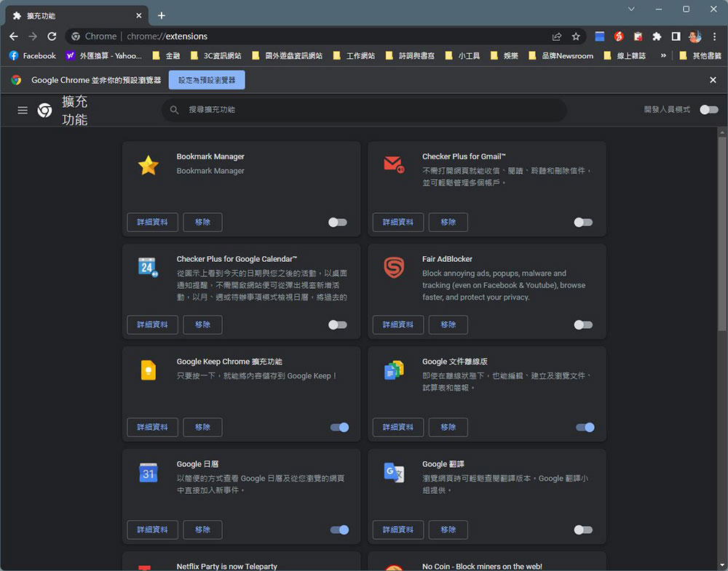Click the side panel icon in toolbar

pyautogui.click(x=676, y=36)
